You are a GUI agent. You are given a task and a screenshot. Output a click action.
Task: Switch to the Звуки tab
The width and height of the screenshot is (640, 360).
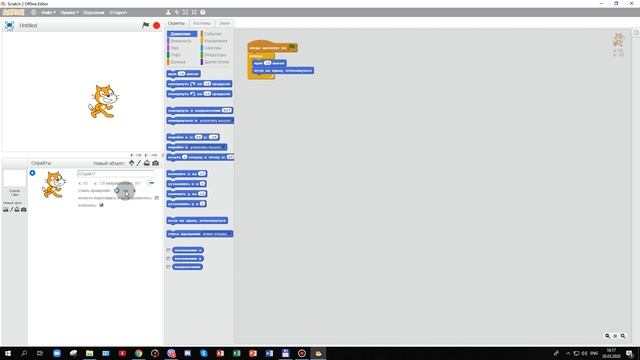pos(224,23)
